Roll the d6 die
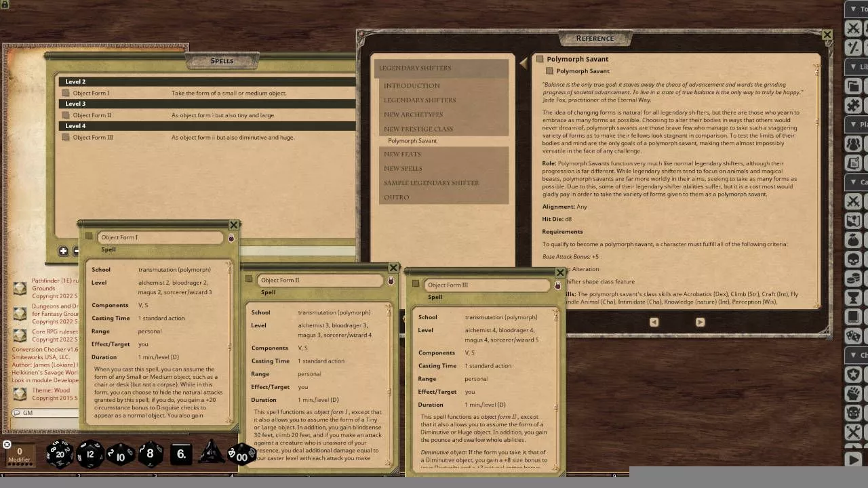 click(x=181, y=453)
